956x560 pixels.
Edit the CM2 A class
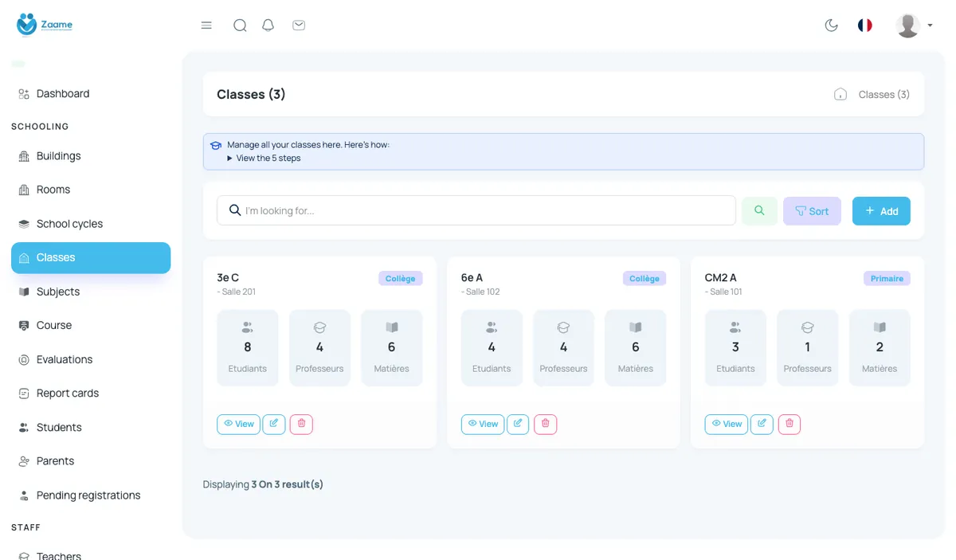click(x=762, y=424)
